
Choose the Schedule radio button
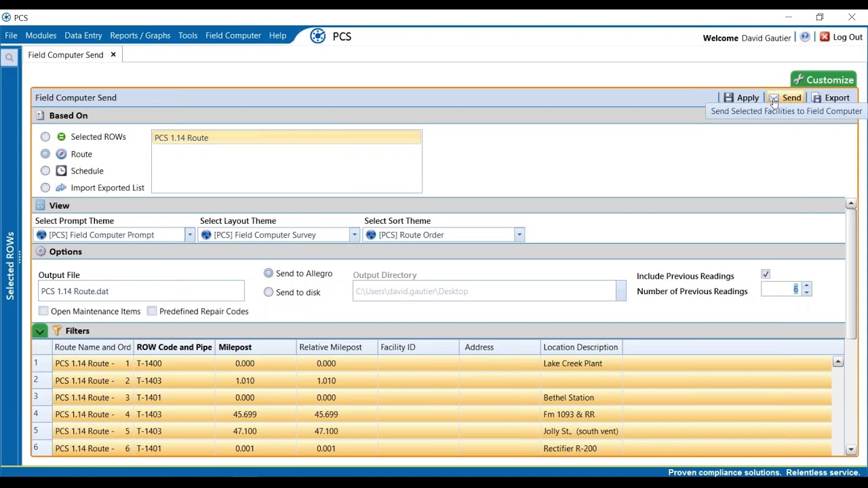pos(45,171)
